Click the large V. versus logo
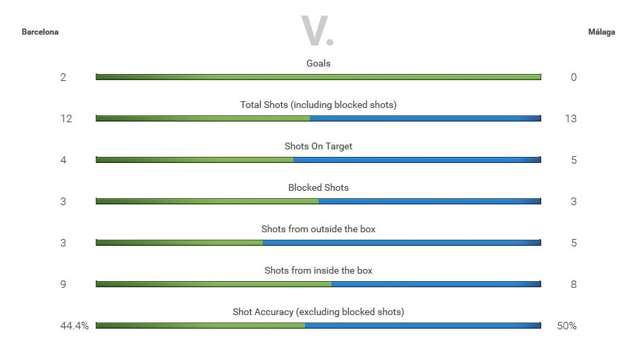Screen dimensions: 637x364 point(318,31)
